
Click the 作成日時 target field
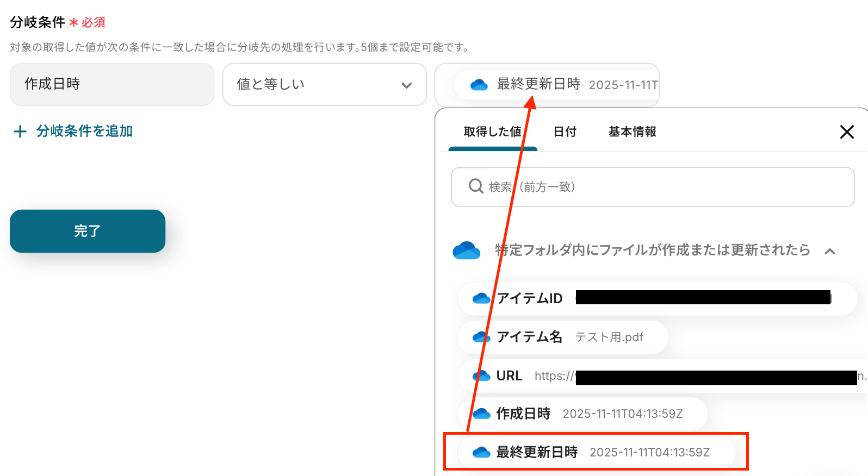click(x=112, y=84)
